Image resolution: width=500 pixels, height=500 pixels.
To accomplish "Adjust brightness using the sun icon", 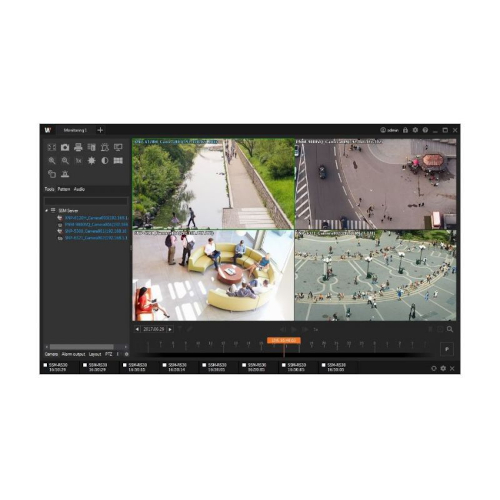I will coord(91,161).
